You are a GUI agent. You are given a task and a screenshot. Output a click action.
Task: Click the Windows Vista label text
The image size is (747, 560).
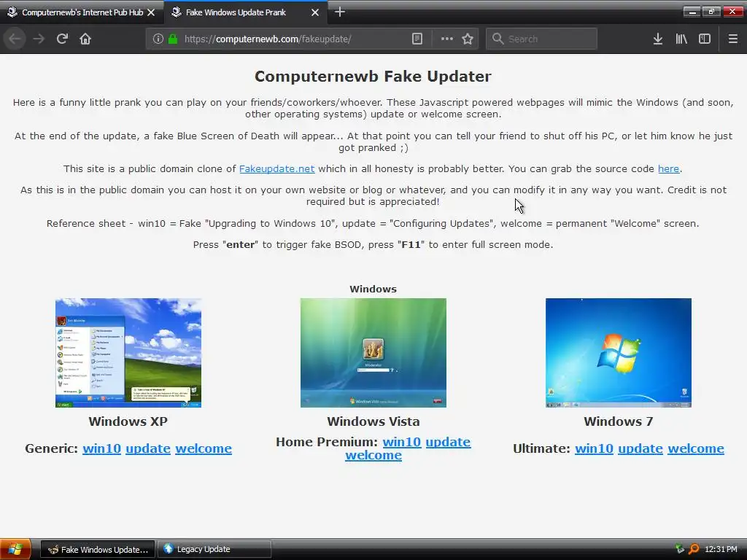(x=373, y=421)
